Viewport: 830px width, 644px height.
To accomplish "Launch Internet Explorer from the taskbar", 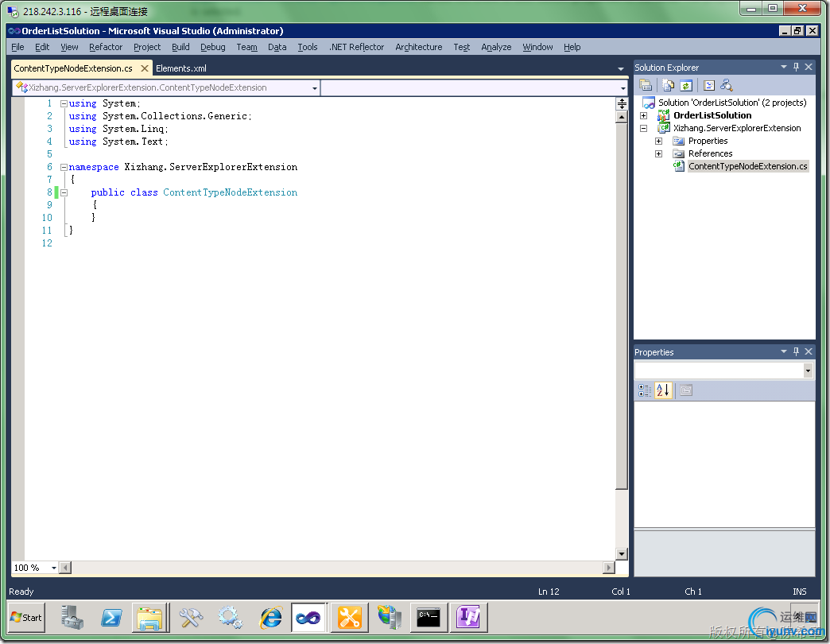I will (270, 617).
